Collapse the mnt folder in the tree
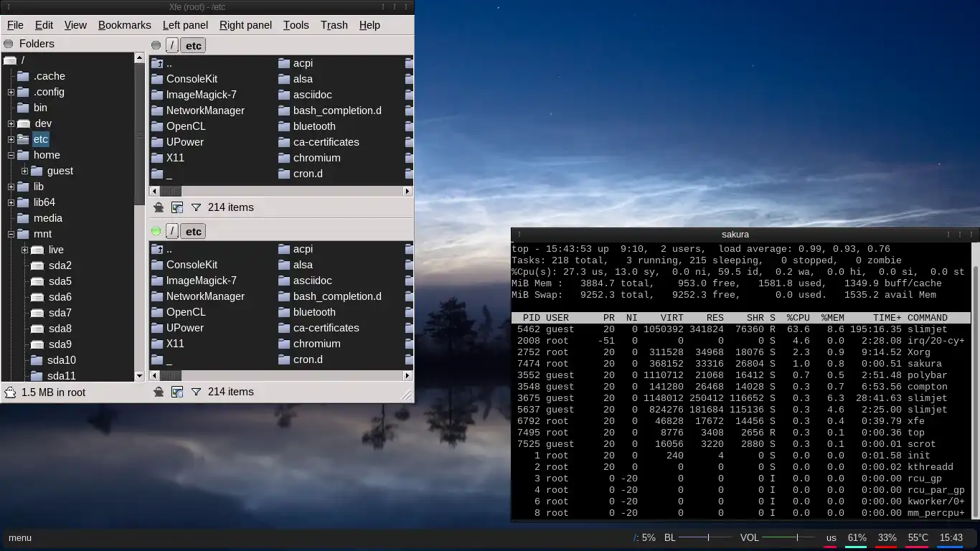Image resolution: width=980 pixels, height=551 pixels. [x=11, y=234]
